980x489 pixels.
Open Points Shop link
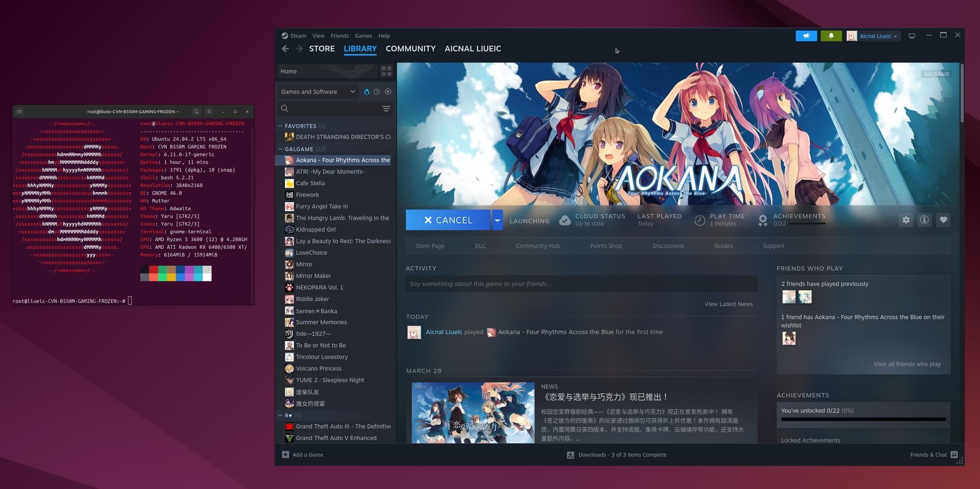coord(606,246)
